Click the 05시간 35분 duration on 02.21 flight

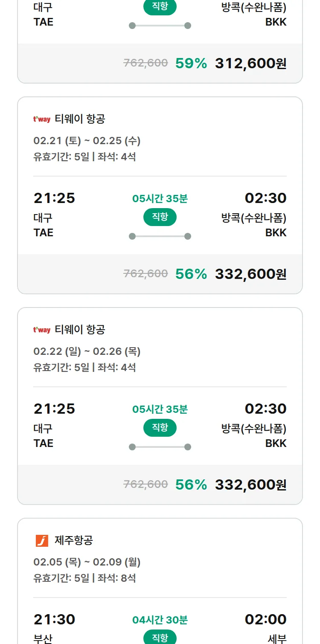pyautogui.click(x=160, y=199)
